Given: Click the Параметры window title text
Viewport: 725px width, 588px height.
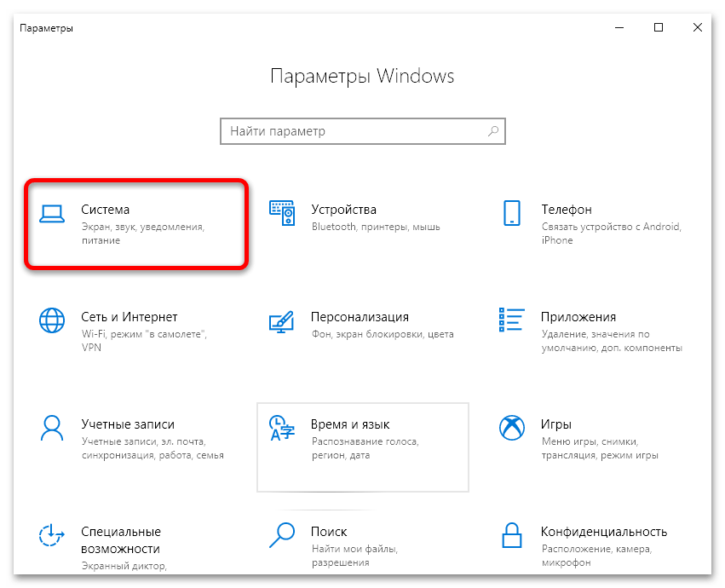Looking at the screenshot, I should (x=46, y=28).
